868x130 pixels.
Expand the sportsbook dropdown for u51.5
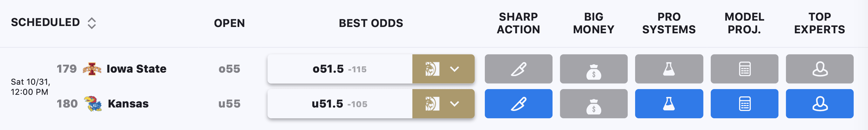(455, 103)
